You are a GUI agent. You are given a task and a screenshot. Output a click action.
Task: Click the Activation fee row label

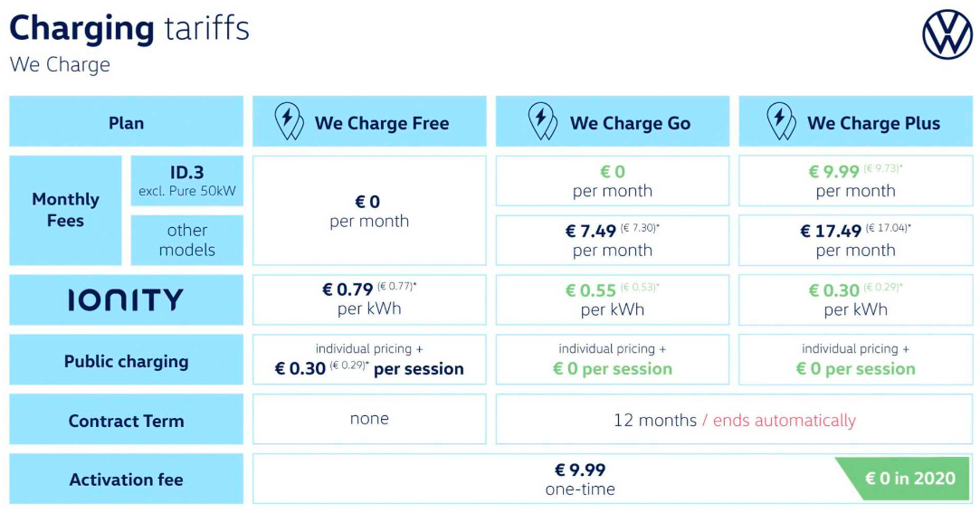pos(127,479)
